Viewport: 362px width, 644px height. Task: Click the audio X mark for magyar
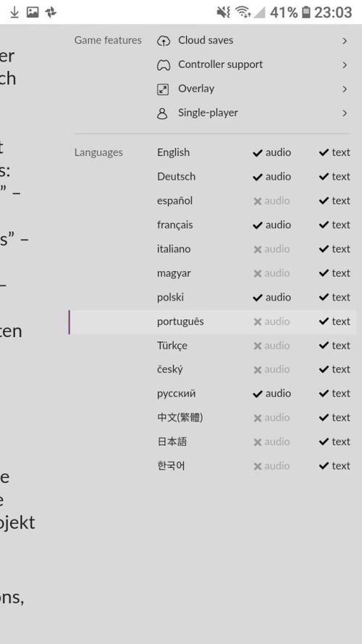(257, 274)
